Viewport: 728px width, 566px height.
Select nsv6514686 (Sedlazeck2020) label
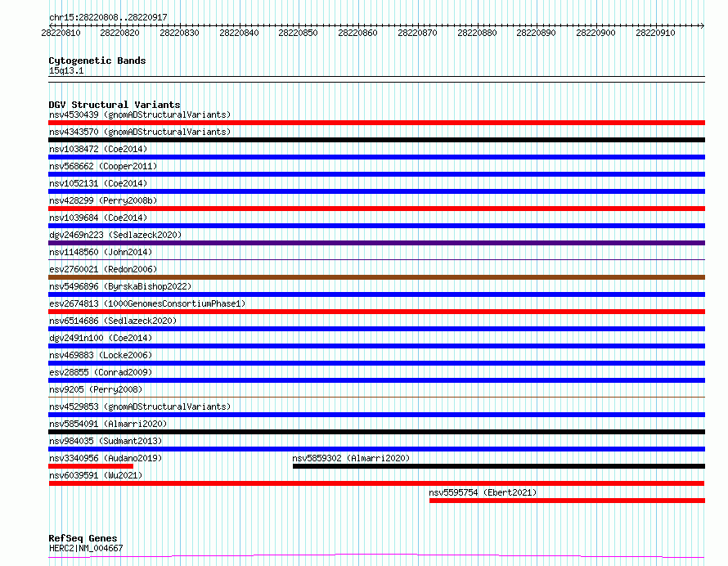113,321
